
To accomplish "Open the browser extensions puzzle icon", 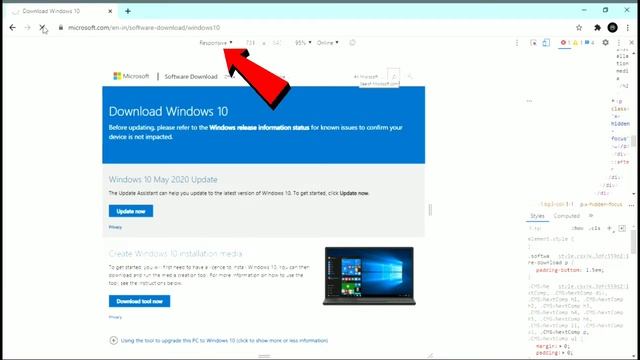I will [597, 28].
